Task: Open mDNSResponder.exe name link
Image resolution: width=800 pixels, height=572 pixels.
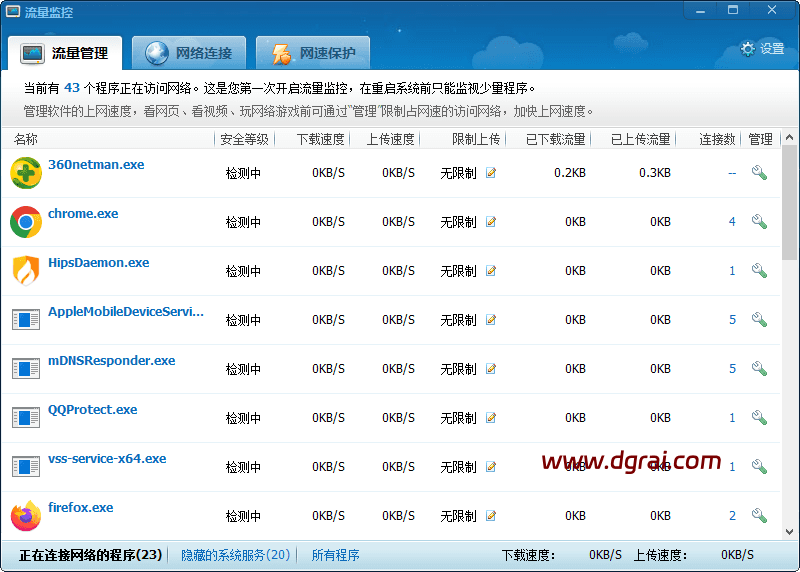Action: click(112, 361)
